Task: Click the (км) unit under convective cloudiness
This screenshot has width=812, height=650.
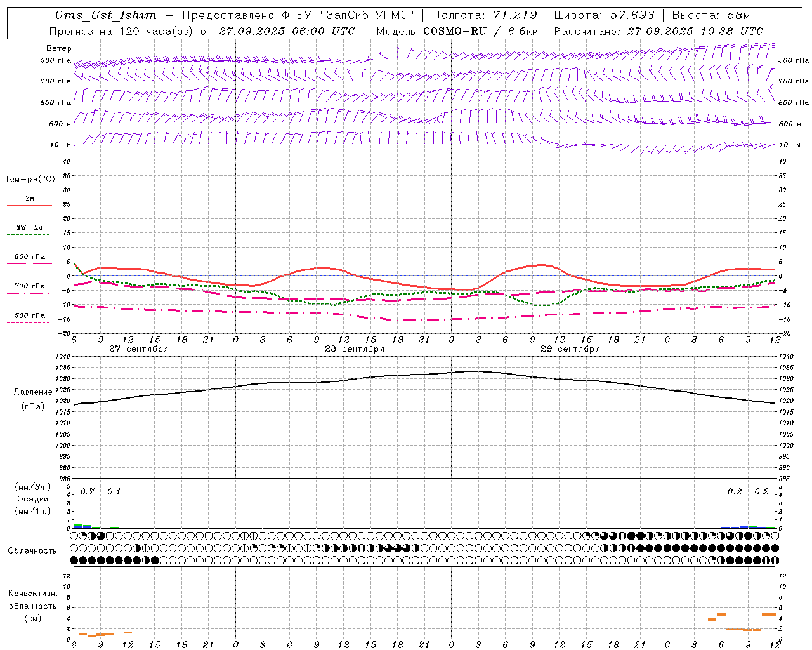Action: pos(32,618)
